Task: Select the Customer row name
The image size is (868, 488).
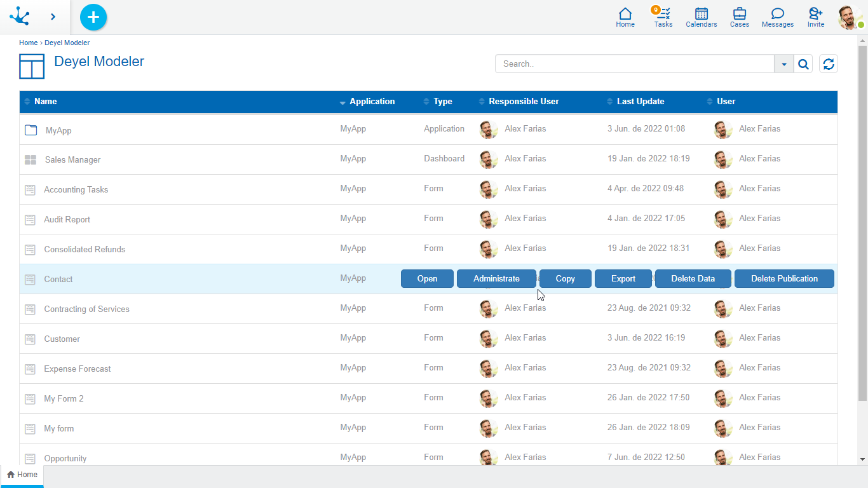Action: tap(62, 339)
